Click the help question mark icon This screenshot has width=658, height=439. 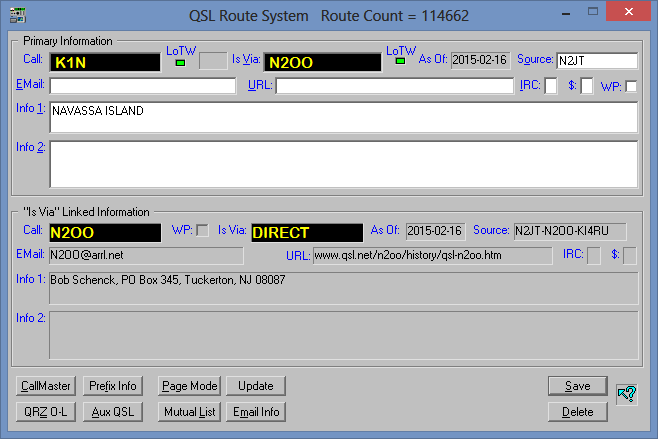(x=627, y=395)
